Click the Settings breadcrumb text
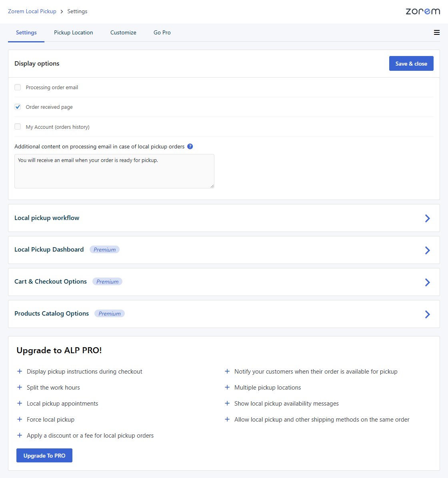 [77, 11]
